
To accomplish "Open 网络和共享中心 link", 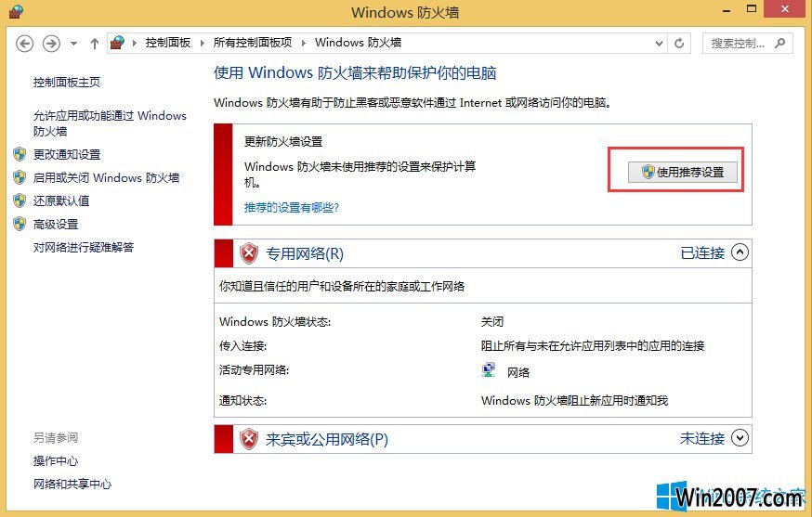I will 72,484.
